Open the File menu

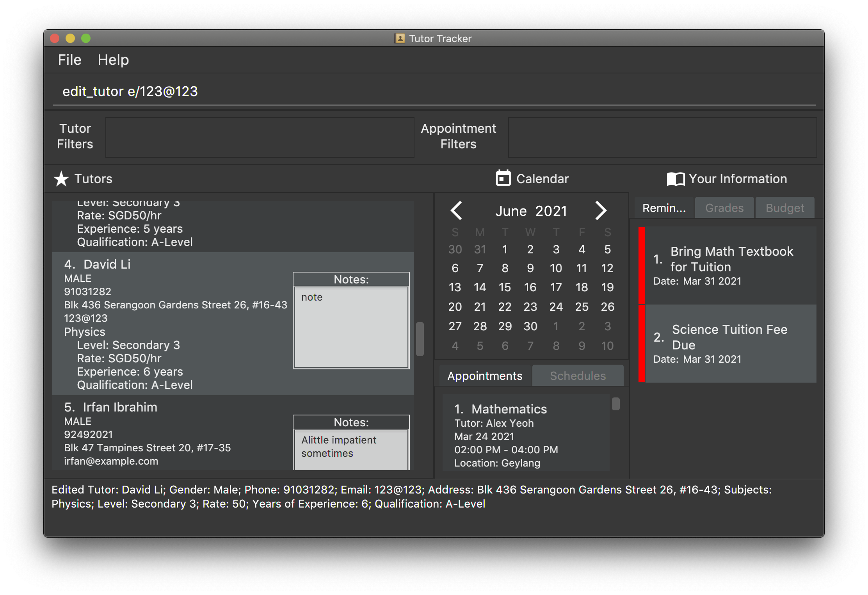click(x=69, y=60)
